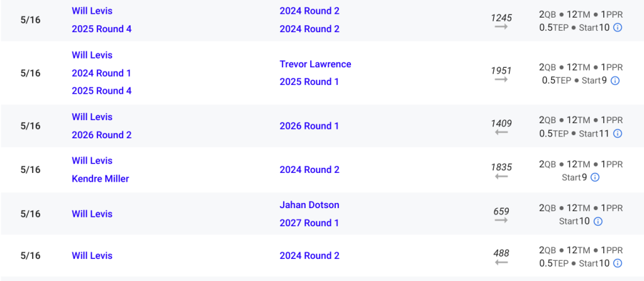The image size is (644, 281).
Task: Open info icon in the 488 value row
Action: (618, 263)
